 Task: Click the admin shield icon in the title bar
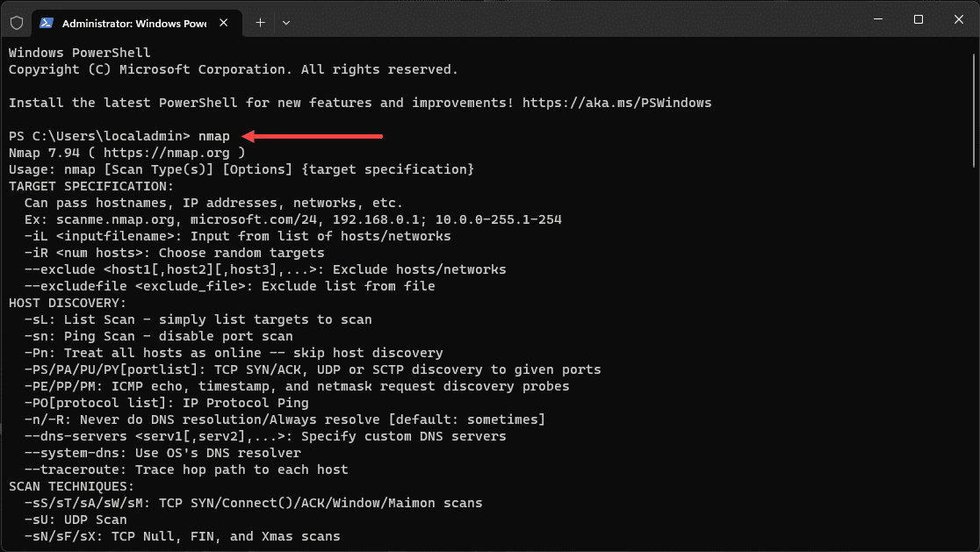pos(16,23)
